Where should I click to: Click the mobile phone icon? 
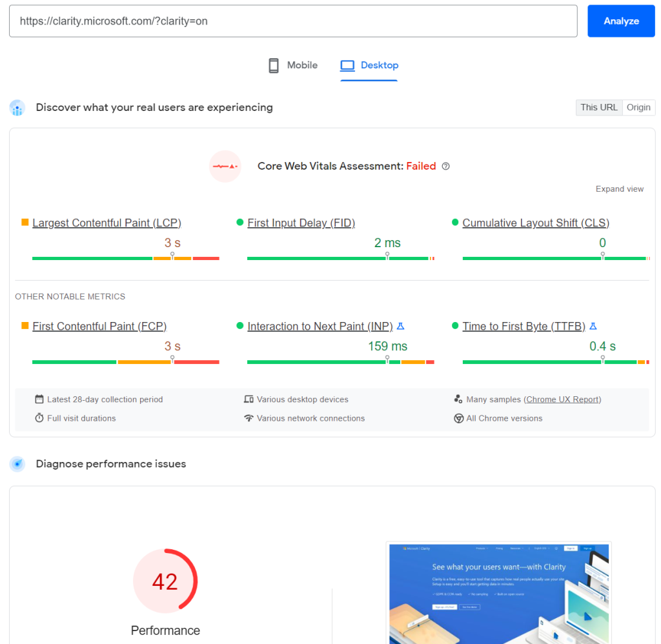tap(274, 65)
